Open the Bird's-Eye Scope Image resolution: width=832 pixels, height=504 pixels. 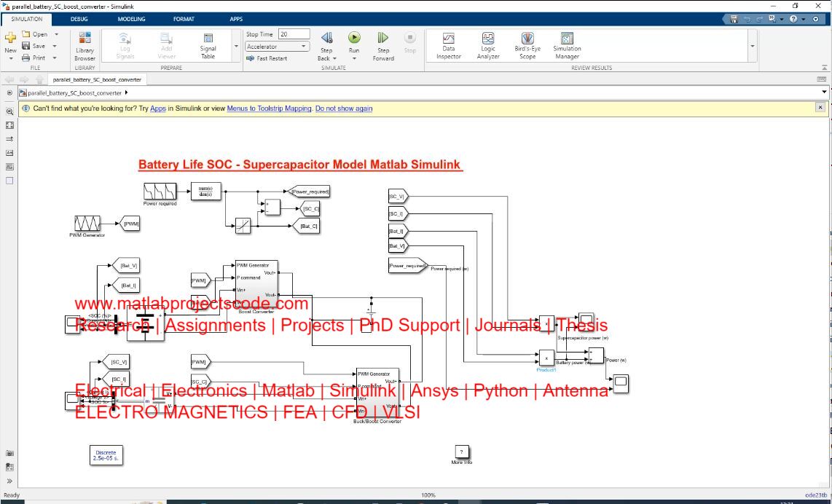click(x=527, y=46)
